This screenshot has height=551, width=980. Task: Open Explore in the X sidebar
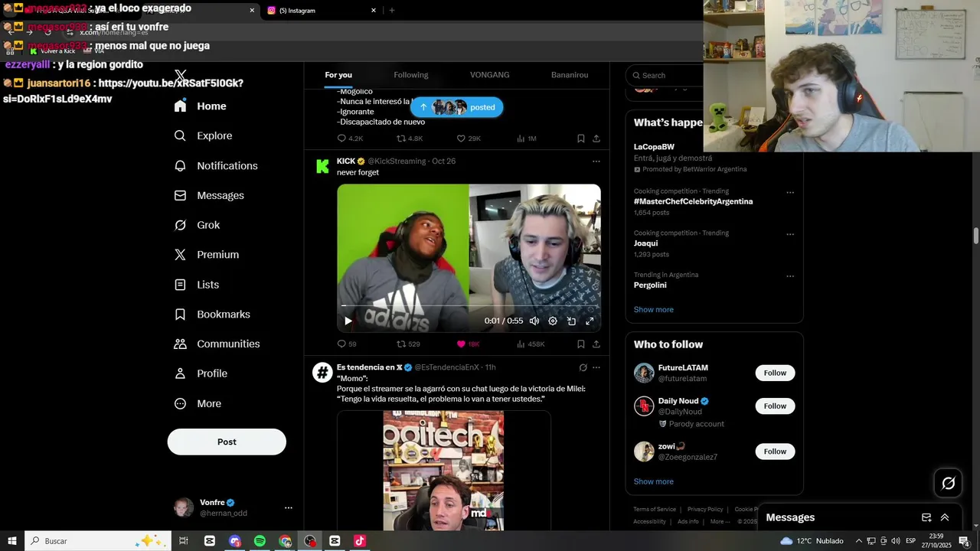[x=203, y=135]
